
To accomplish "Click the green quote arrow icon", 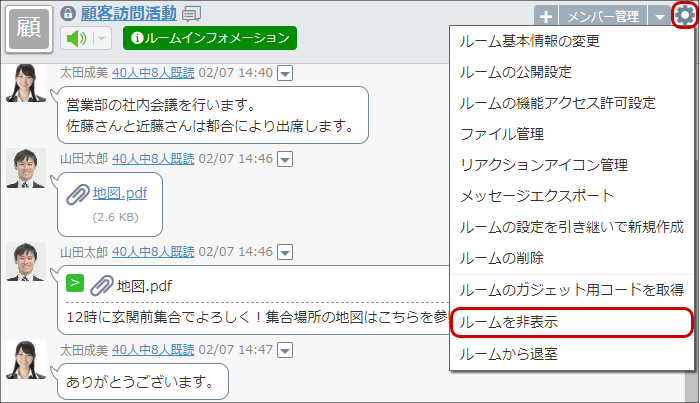I will click(75, 283).
